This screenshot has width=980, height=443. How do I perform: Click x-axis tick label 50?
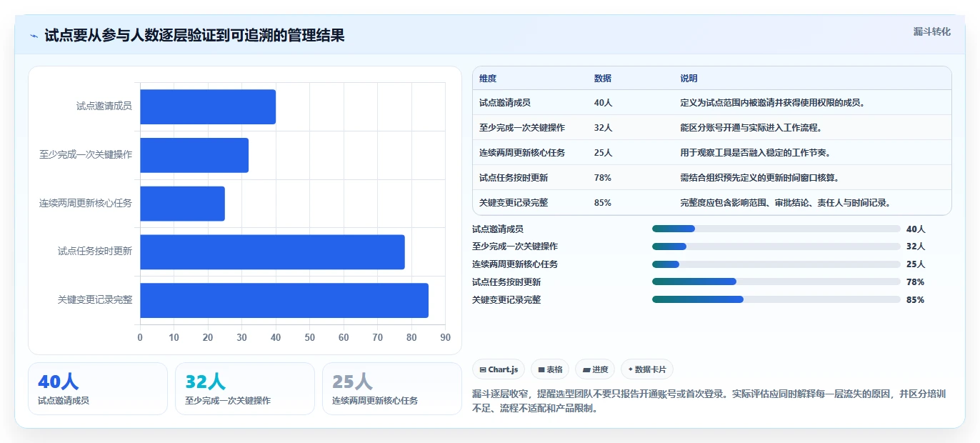(310, 337)
